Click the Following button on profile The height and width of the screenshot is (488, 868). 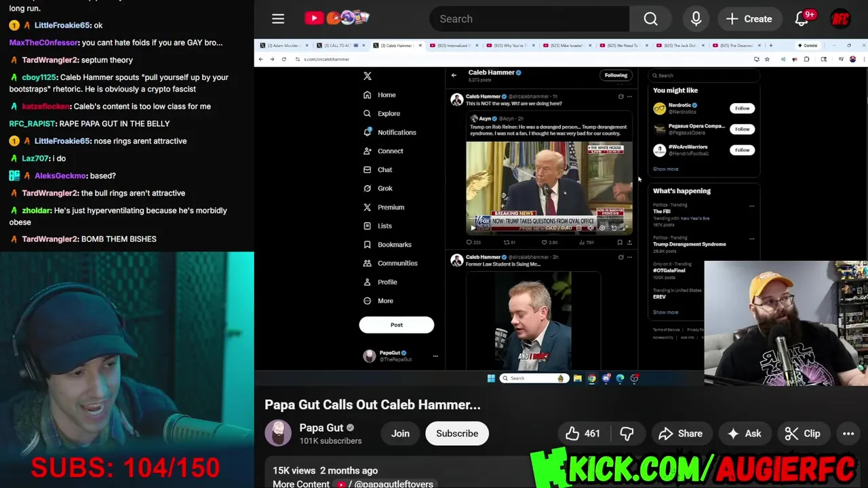(616, 75)
